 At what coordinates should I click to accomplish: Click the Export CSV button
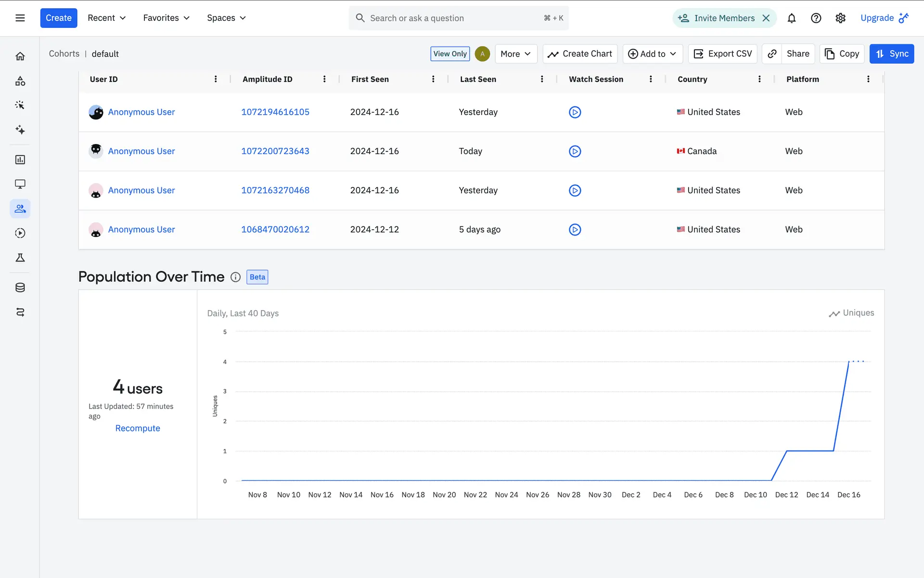(x=722, y=54)
